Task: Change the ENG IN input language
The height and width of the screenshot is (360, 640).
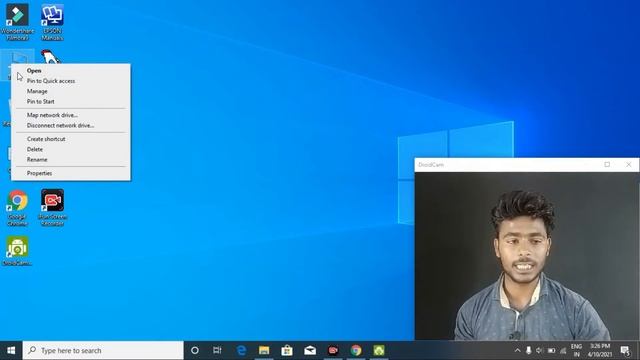Action: click(x=576, y=350)
